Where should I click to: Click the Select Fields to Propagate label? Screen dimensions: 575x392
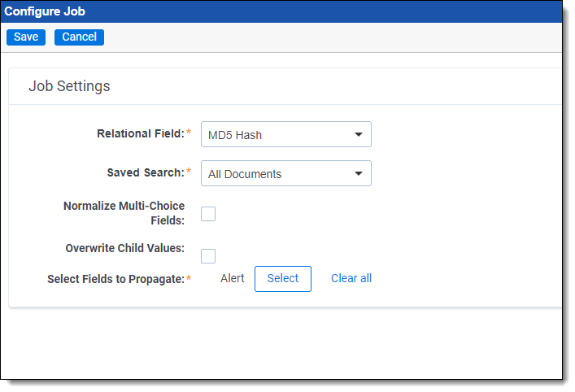tap(116, 279)
